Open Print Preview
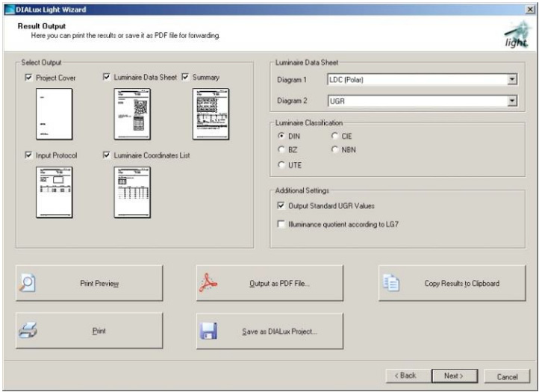This screenshot has width=539, height=392. coord(89,283)
